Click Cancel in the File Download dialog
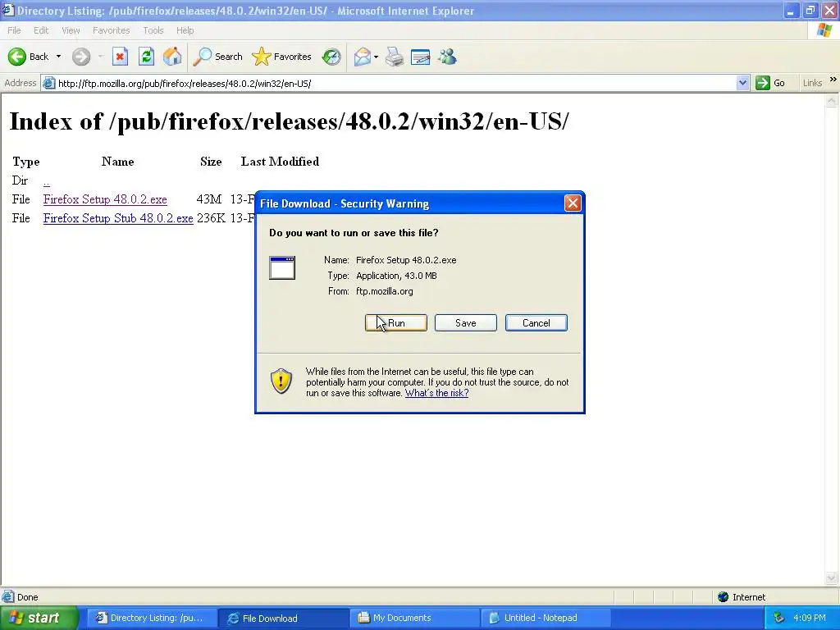 (x=536, y=323)
